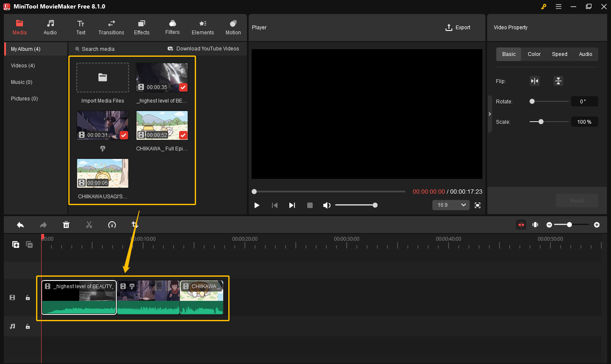Play the video preview

pyautogui.click(x=257, y=205)
